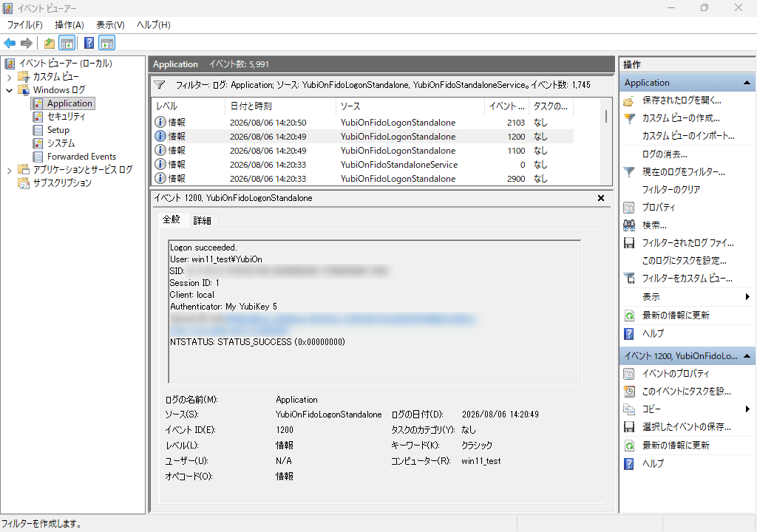Click info icon of event 1100 row
The height and width of the screenshot is (532, 757).
click(160, 150)
